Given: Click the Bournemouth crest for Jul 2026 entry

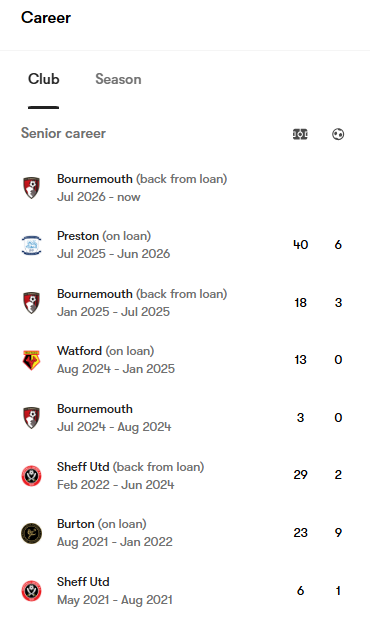Looking at the screenshot, I should (31, 188).
